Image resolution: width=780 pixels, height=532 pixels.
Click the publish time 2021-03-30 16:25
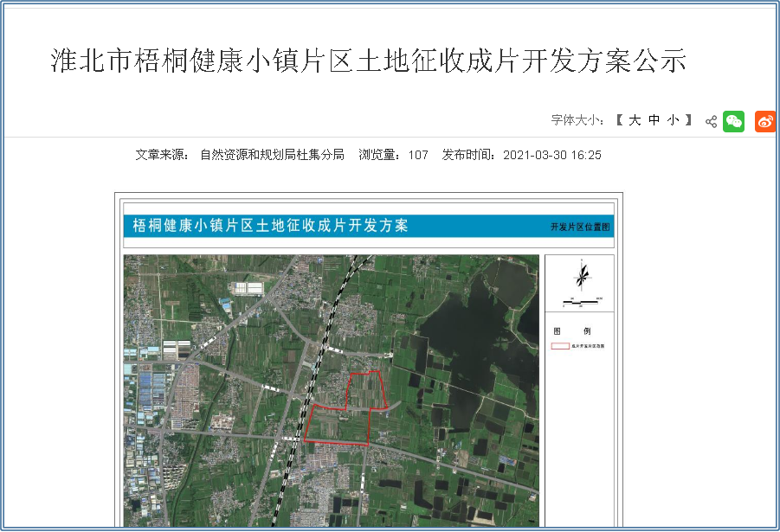[x=551, y=155]
